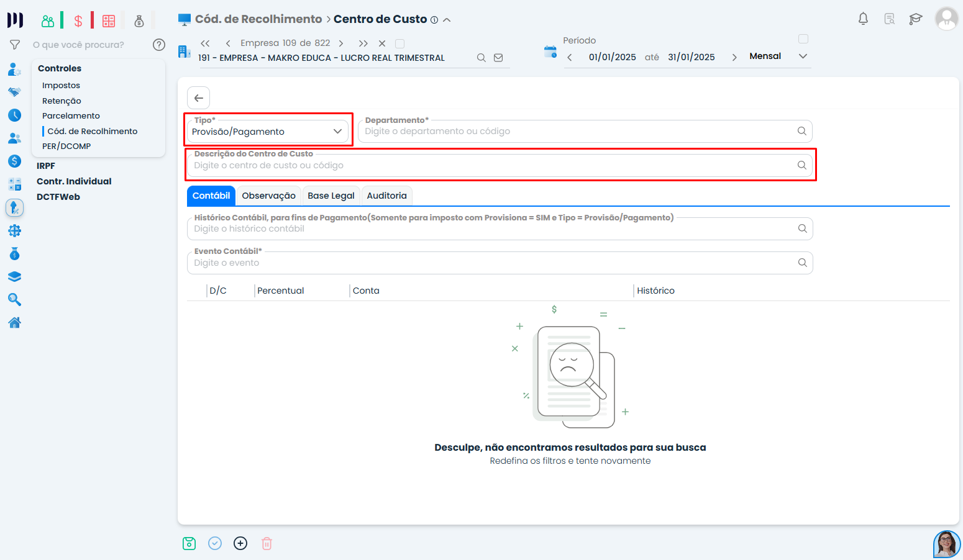Click the envelope icon beside company name

tap(498, 58)
